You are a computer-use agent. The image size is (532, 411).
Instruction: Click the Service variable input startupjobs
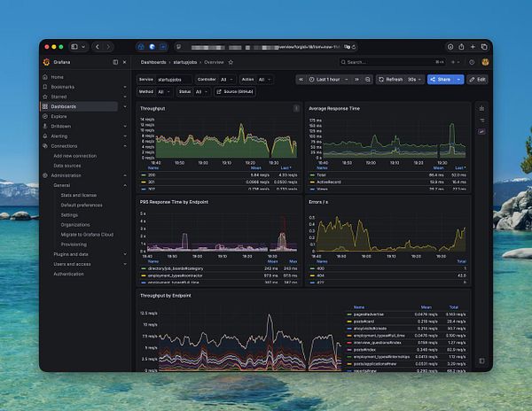pos(174,80)
